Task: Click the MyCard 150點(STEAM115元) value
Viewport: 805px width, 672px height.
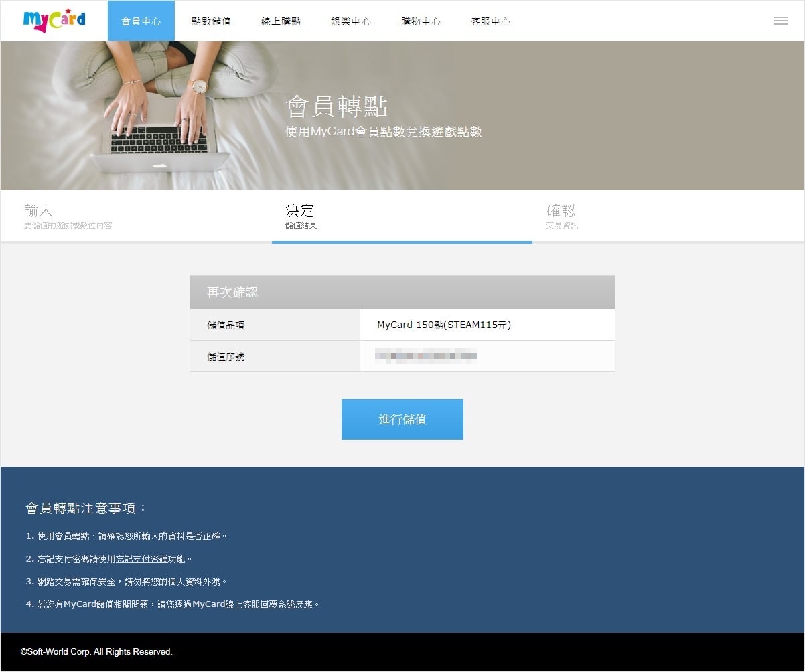Action: click(x=444, y=325)
